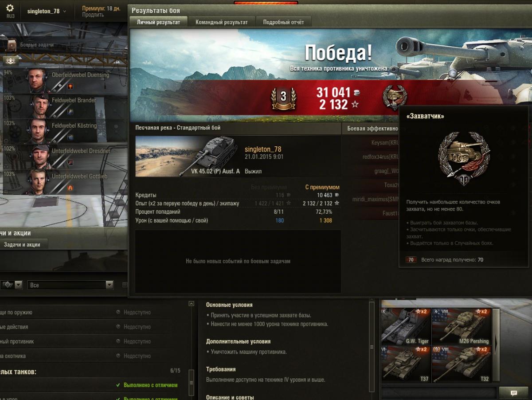
Task: Switch to Подробный отчёт tab
Action: 283,22
